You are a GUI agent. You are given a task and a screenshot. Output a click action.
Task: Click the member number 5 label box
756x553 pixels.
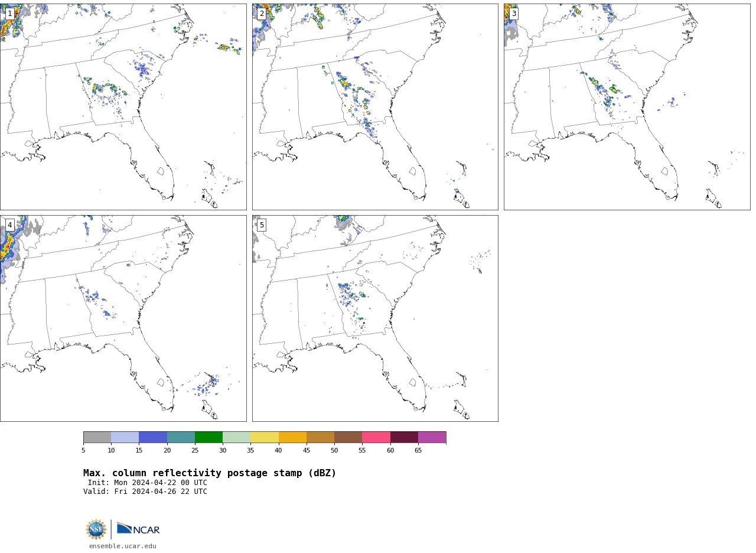(262, 225)
